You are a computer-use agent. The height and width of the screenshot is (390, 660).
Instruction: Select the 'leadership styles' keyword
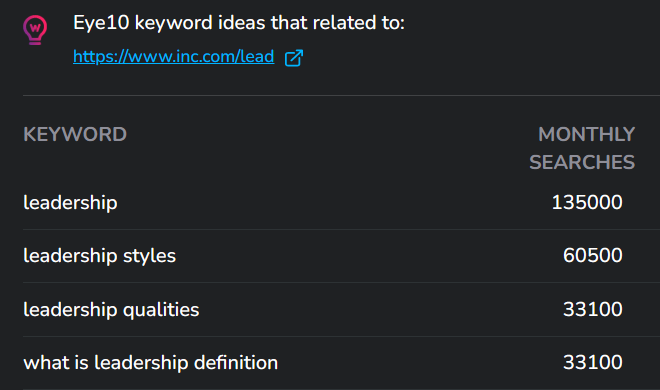point(99,256)
